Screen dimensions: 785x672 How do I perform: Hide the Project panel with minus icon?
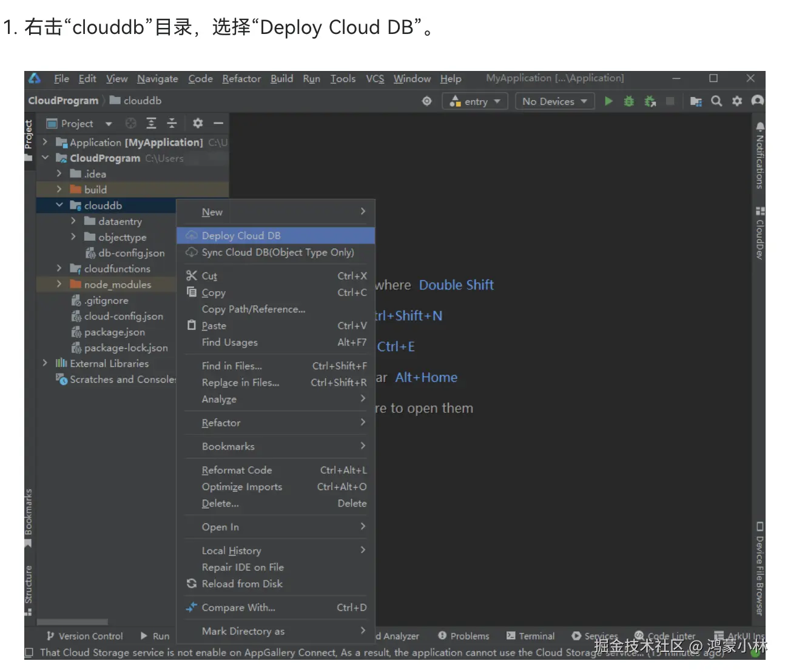(218, 124)
